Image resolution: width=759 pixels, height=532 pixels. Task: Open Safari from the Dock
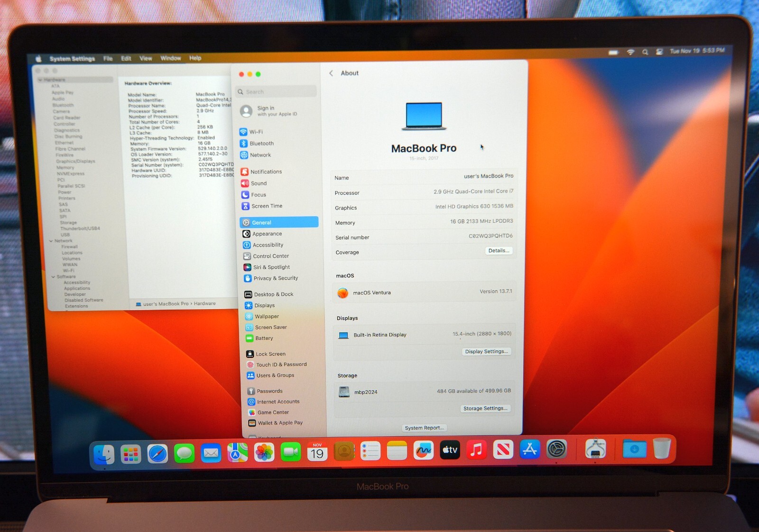pos(157,454)
